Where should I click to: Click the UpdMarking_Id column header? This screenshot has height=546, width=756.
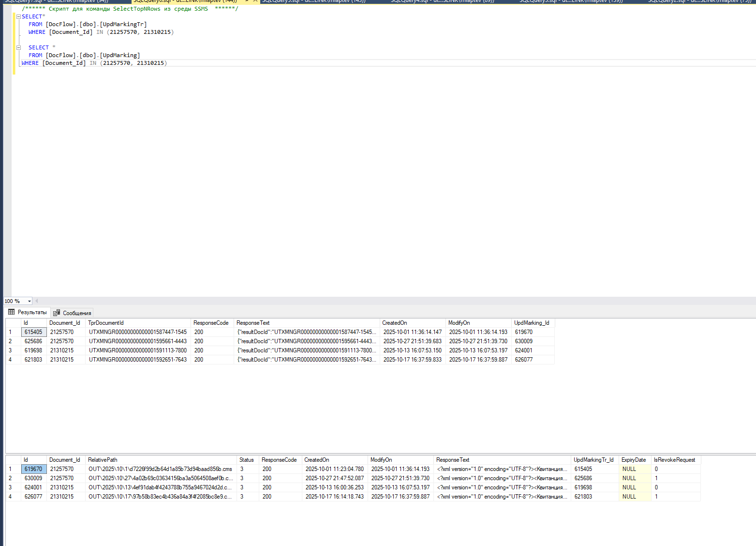tap(533, 323)
